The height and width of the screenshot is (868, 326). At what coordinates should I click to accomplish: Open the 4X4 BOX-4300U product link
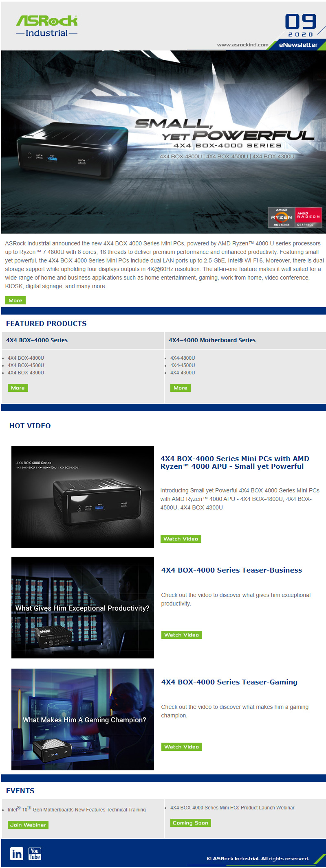[x=26, y=373]
